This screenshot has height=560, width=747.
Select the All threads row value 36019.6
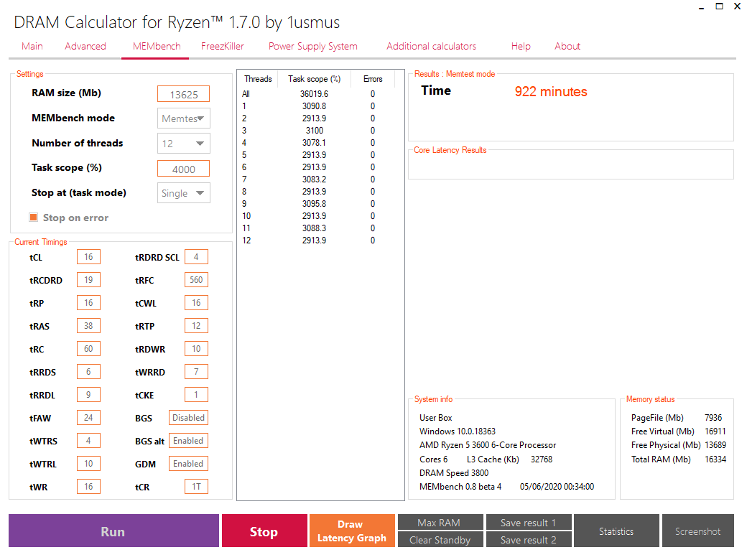314,94
